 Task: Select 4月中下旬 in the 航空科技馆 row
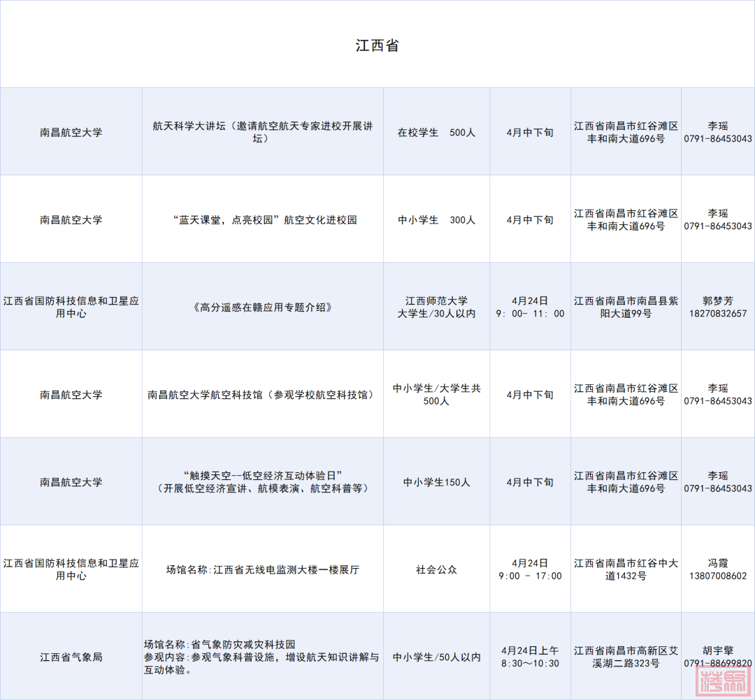tap(530, 395)
